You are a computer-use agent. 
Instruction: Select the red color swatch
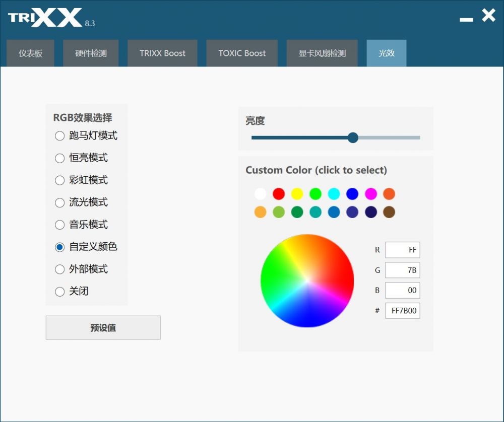(x=279, y=194)
